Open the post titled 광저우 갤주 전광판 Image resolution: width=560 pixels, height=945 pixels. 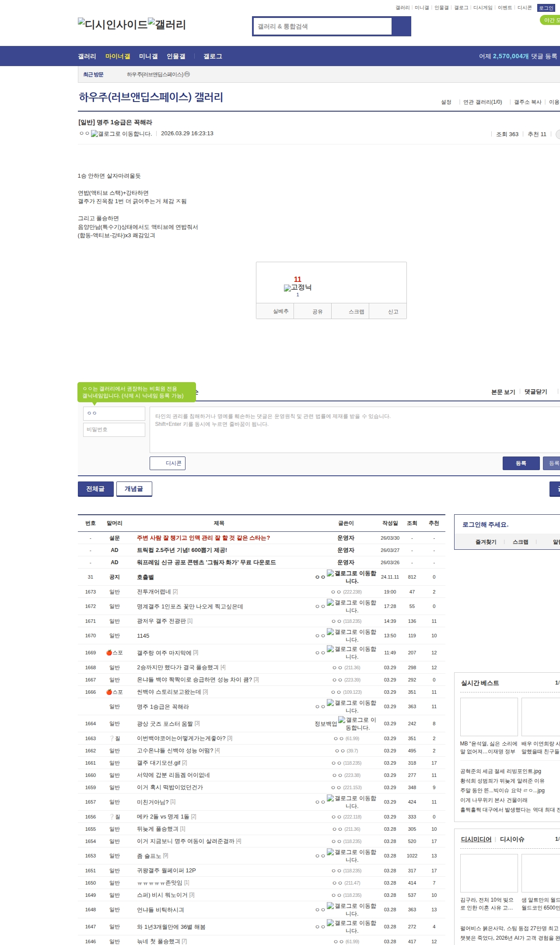(161, 621)
